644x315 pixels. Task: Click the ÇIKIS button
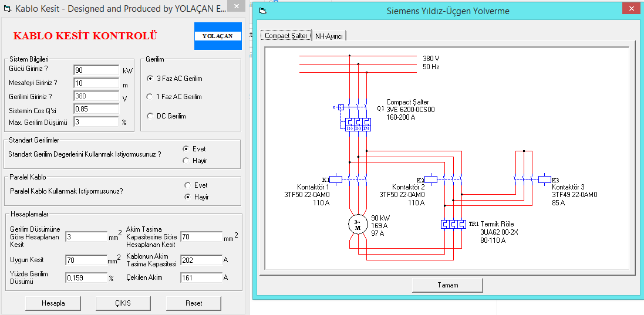point(123,303)
